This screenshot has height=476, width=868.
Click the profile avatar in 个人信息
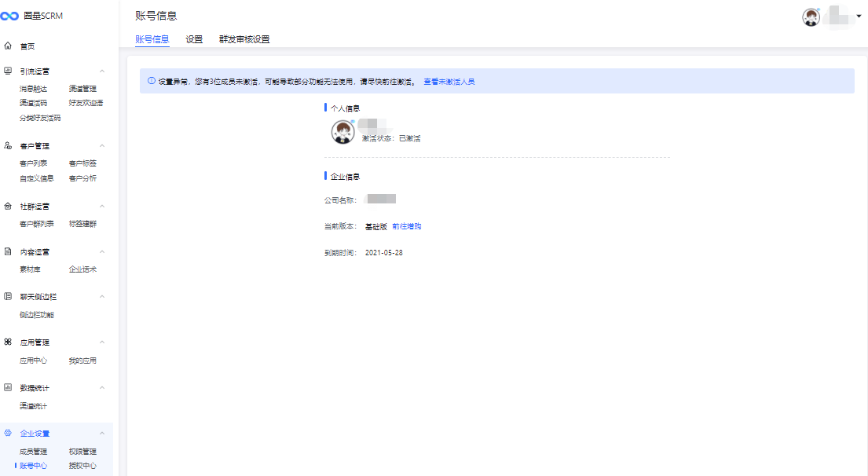coord(343,133)
